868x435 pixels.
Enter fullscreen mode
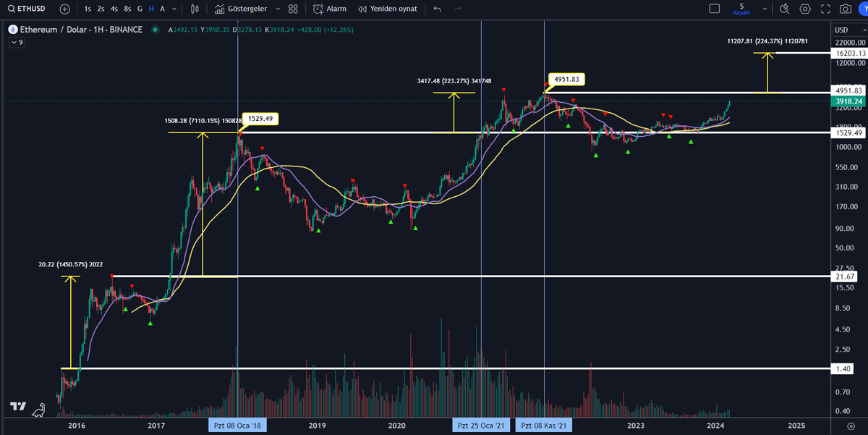[825, 9]
